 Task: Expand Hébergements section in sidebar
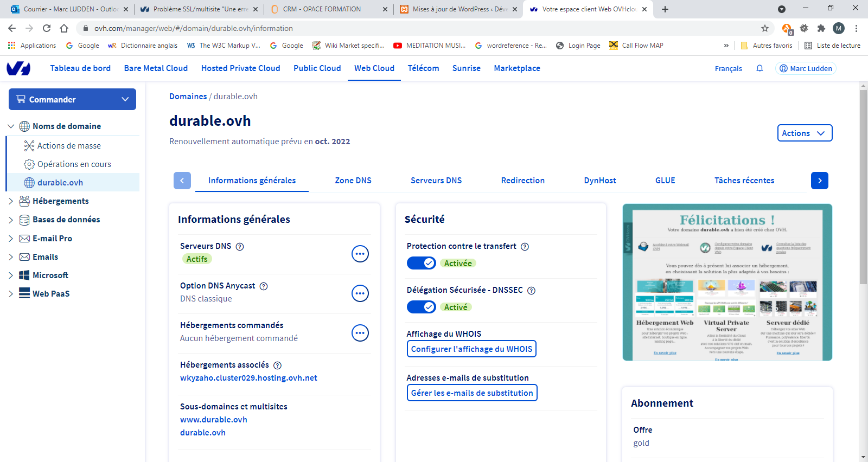coord(11,201)
